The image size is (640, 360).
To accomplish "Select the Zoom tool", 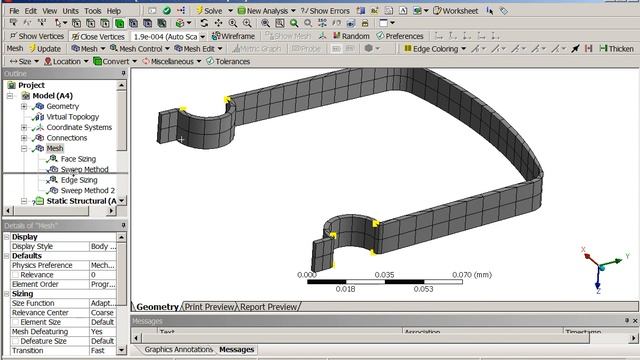I will pyautogui.click(x=233, y=23).
